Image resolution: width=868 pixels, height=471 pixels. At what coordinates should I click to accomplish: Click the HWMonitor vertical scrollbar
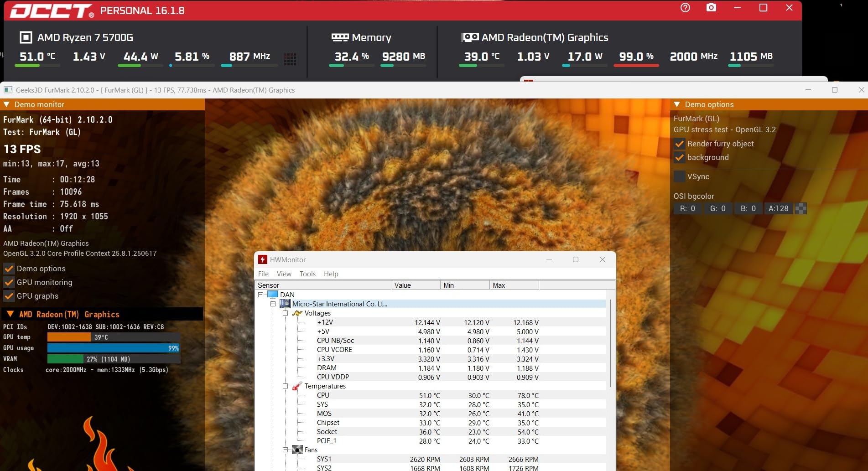(610, 343)
